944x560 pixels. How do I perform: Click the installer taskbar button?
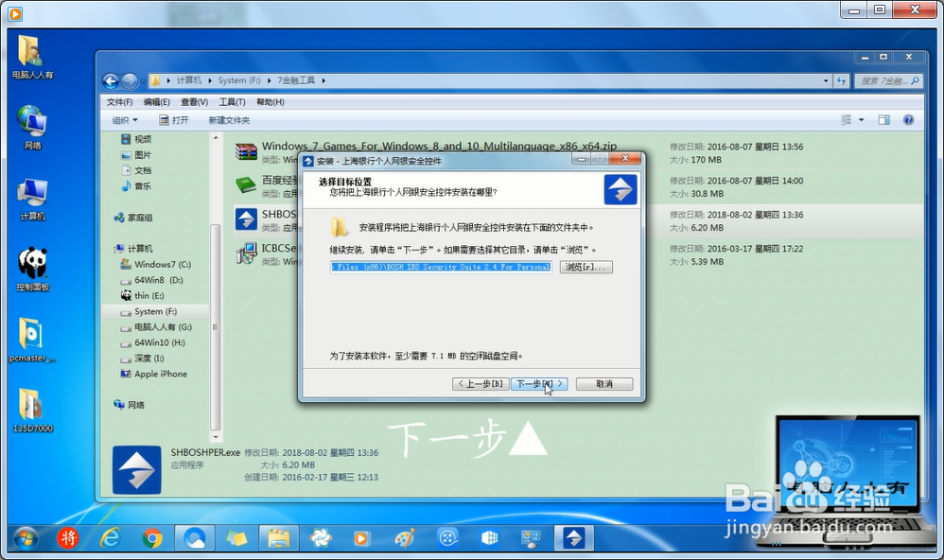click(574, 537)
